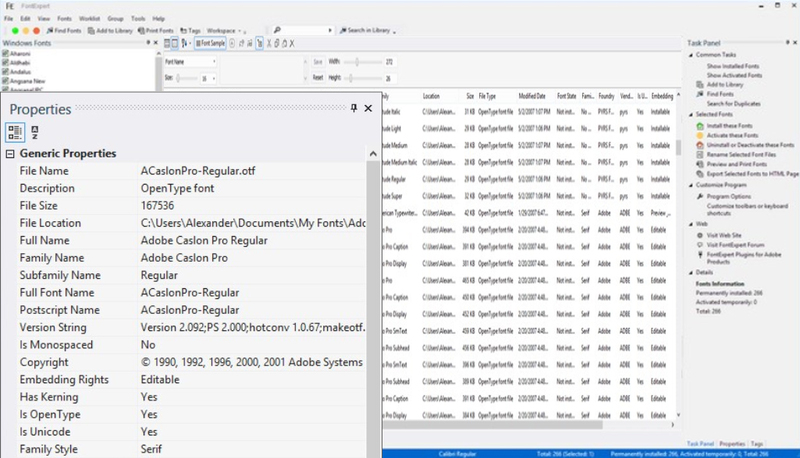Pin the Properties panel

(x=354, y=108)
